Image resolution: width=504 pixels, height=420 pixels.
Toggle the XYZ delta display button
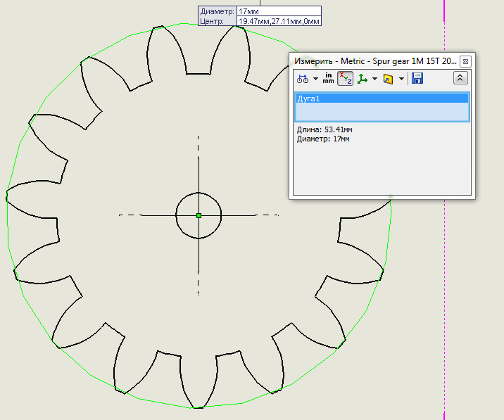tap(345, 79)
